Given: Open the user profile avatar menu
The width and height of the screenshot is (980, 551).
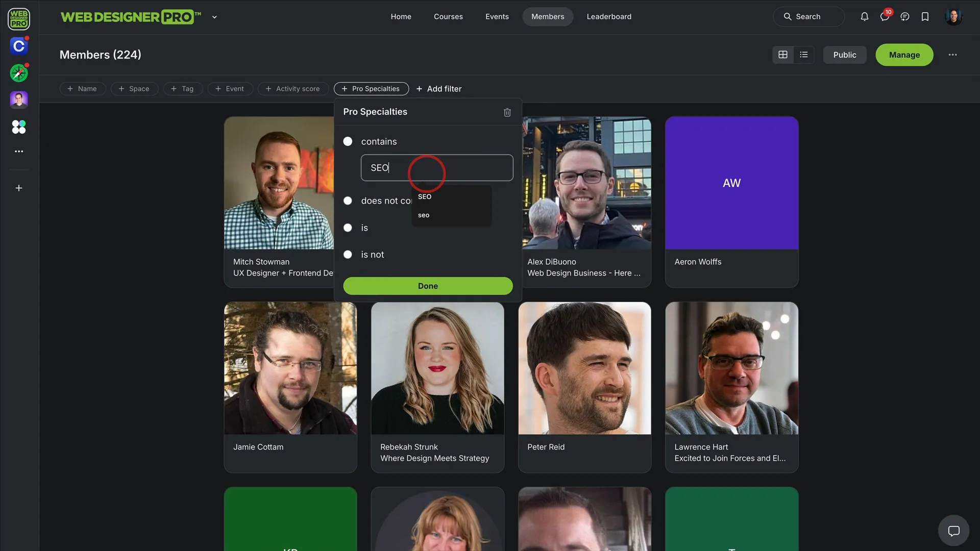Looking at the screenshot, I should coord(953,17).
